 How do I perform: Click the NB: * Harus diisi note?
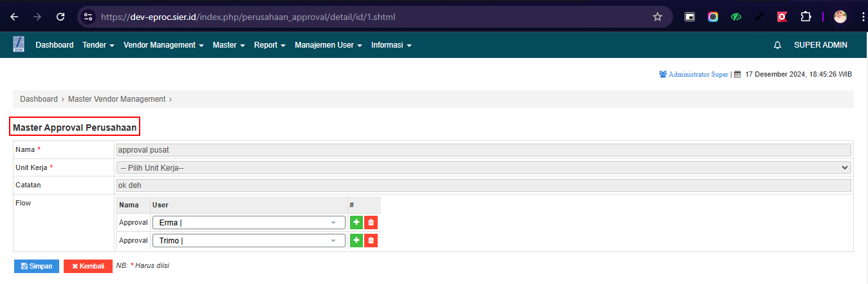143,265
